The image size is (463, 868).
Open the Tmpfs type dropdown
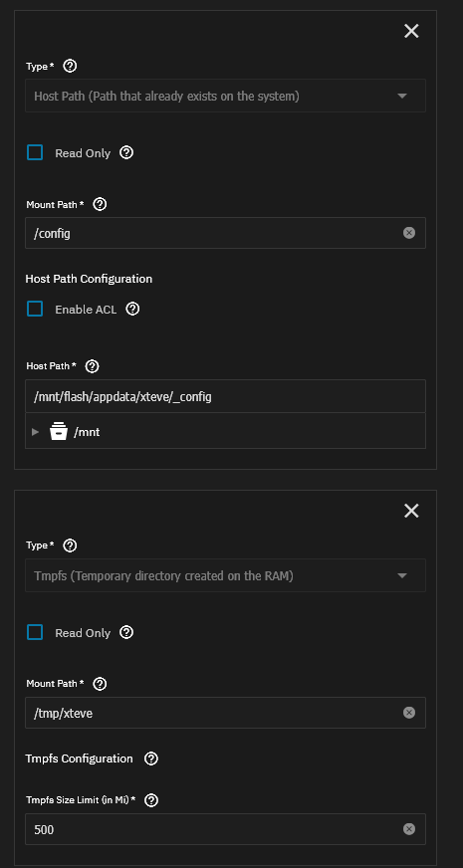pyautogui.click(x=225, y=575)
